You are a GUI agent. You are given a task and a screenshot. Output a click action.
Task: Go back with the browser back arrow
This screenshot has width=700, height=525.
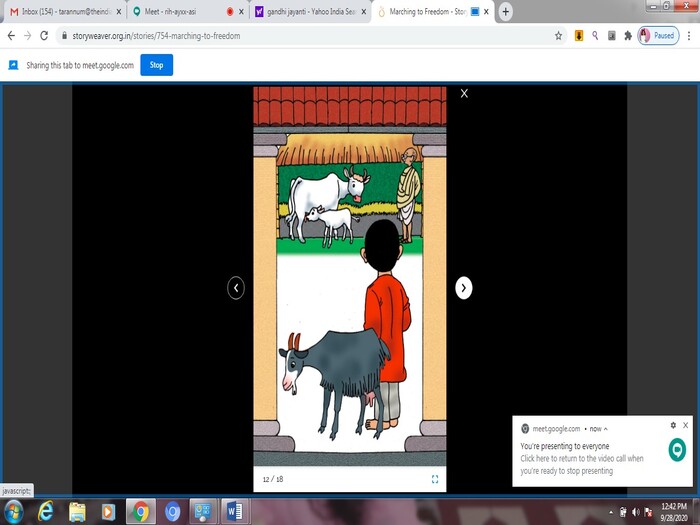[11, 36]
